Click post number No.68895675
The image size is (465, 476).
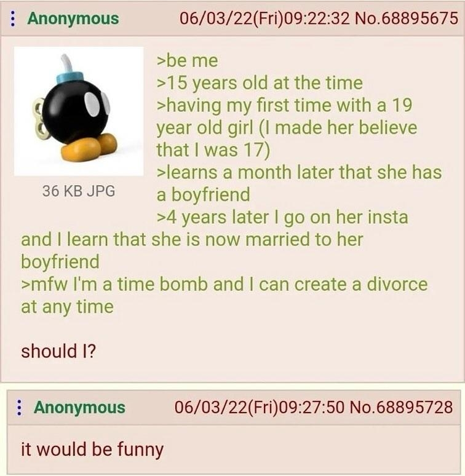[x=406, y=18]
